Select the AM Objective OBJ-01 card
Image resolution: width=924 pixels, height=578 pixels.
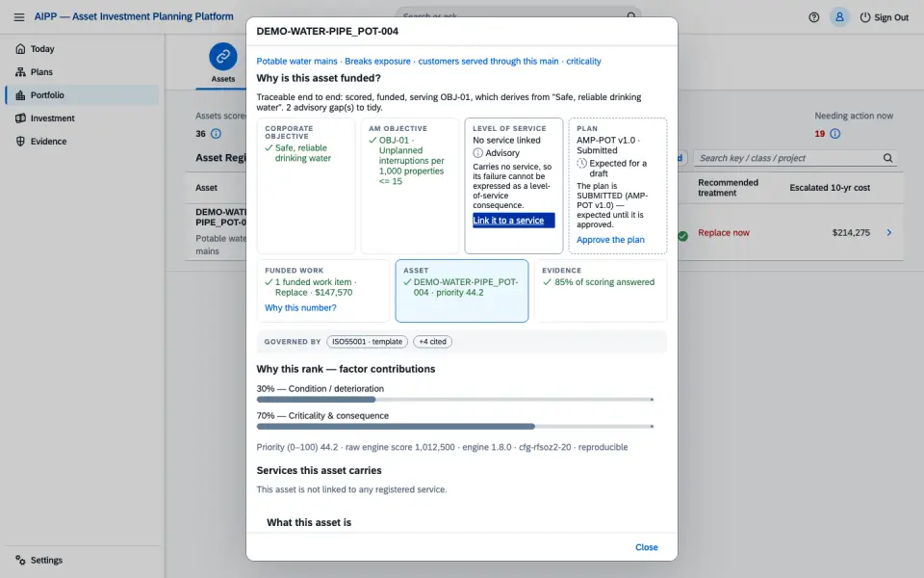pyautogui.click(x=410, y=186)
